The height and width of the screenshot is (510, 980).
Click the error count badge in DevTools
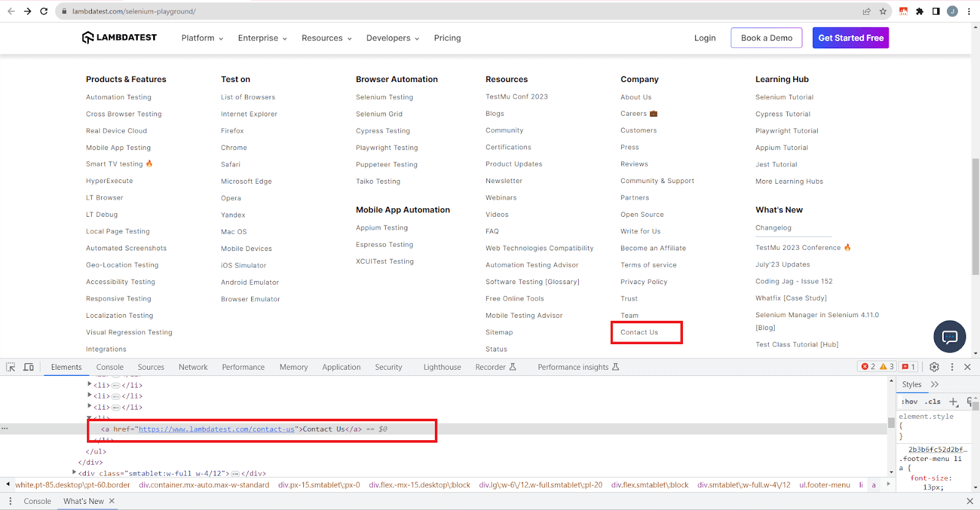click(868, 367)
